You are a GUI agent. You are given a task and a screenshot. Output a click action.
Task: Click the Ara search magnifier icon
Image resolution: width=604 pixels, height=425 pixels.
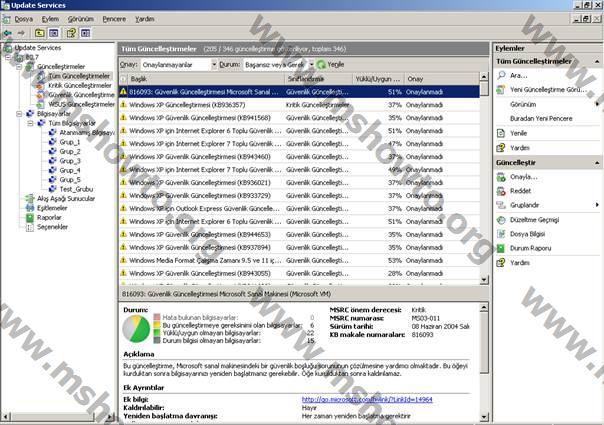501,75
